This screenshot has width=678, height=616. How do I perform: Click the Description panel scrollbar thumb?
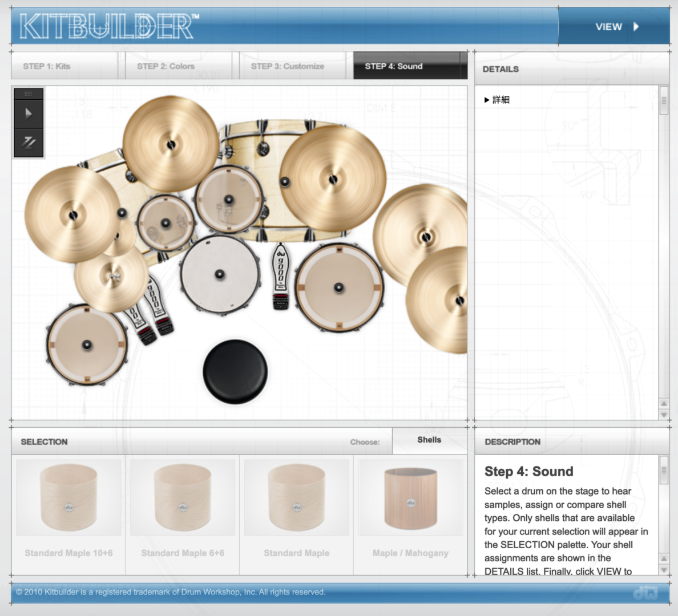(x=664, y=470)
